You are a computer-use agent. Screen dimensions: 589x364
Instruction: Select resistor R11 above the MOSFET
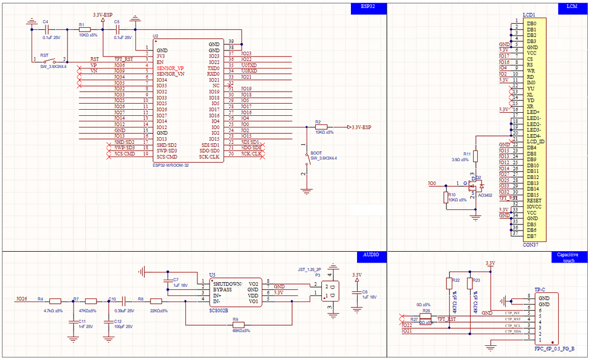(475, 156)
